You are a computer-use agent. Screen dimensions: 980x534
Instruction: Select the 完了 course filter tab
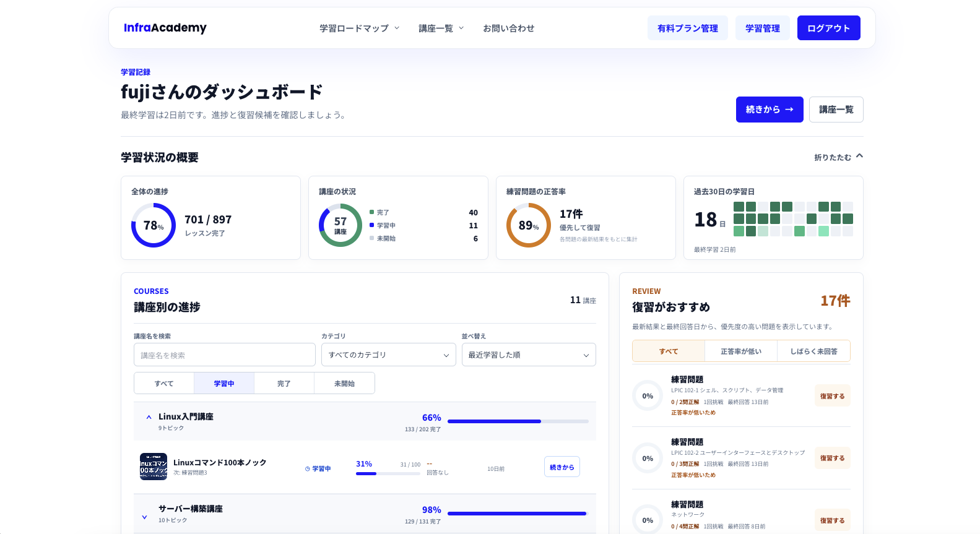pos(284,383)
